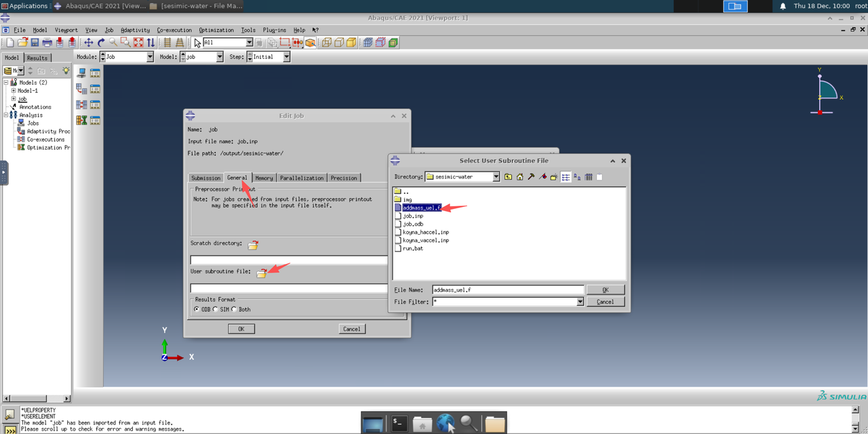
Task: Click the New Model Database icon
Action: coord(10,43)
